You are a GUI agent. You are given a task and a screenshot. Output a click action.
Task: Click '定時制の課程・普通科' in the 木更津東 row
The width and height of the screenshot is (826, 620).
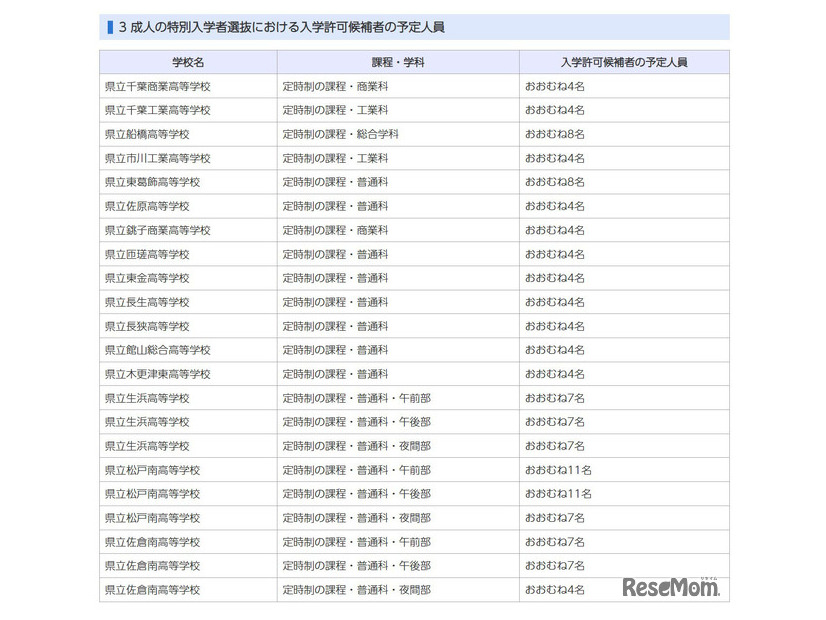coord(335,374)
